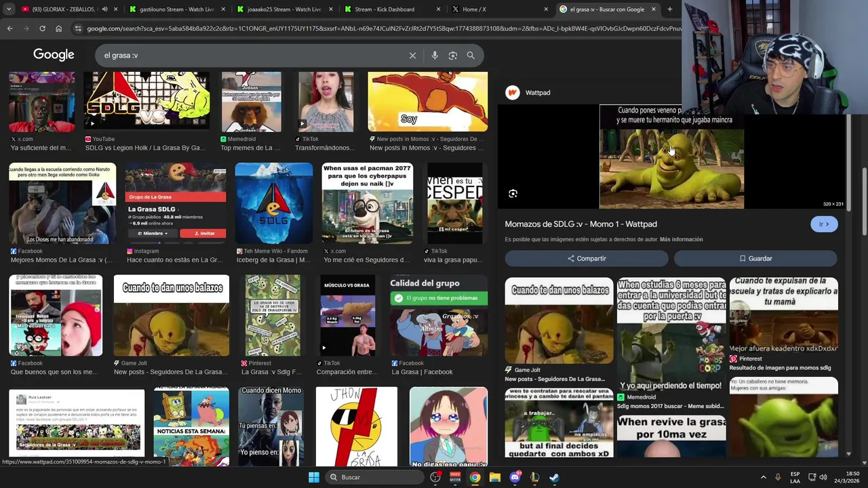
Task: Run search with the magnifier icon
Action: [x=471, y=56]
